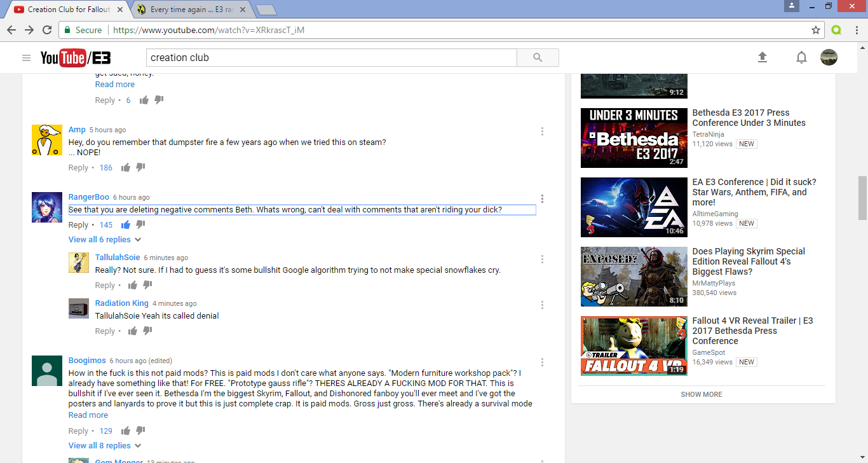Open RangerBoo's channel link
The height and width of the screenshot is (463, 868).
point(89,197)
